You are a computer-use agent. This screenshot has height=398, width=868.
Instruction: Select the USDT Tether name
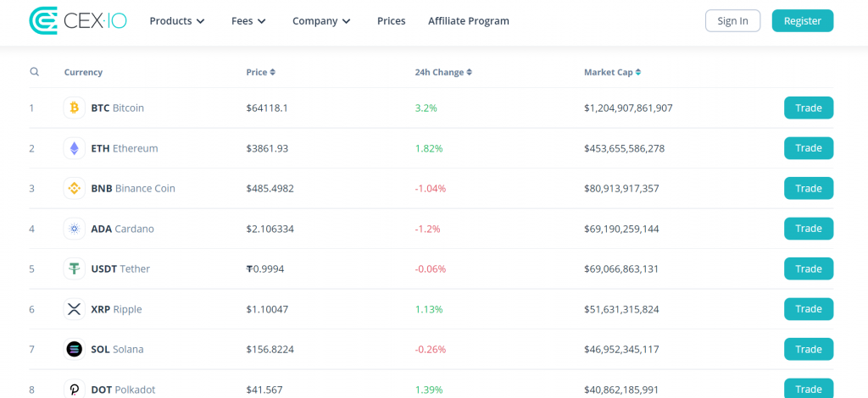click(x=120, y=268)
